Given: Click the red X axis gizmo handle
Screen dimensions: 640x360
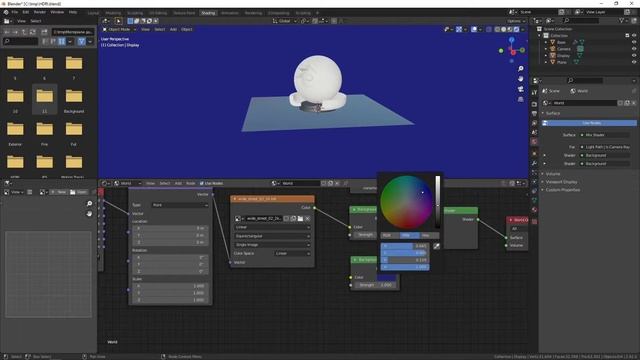Looking at the screenshot, I should pos(513,52).
